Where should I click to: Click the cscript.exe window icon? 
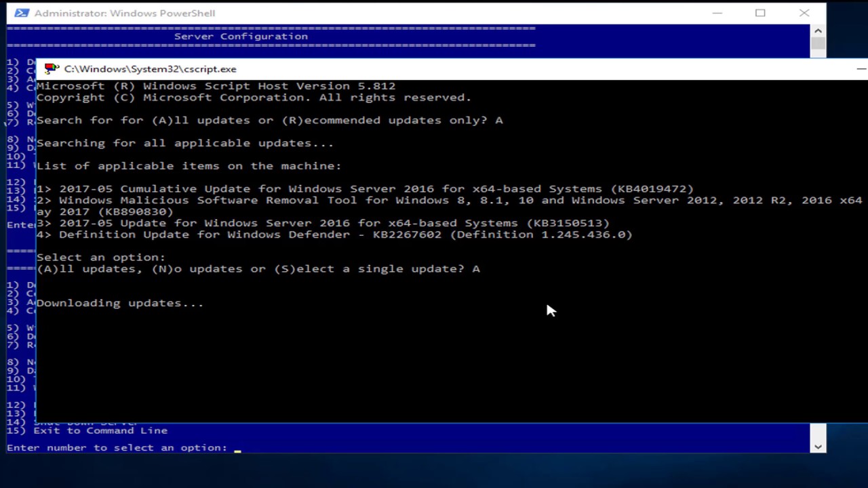(x=52, y=68)
